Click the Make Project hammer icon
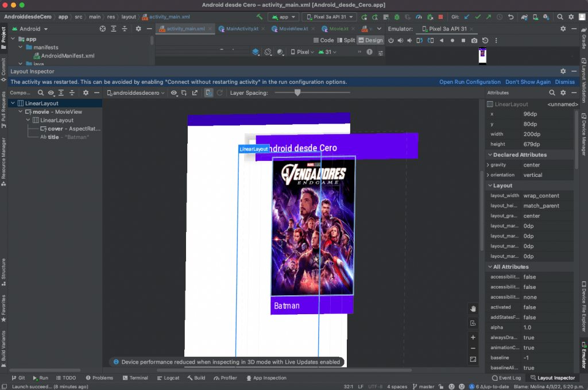The height and width of the screenshot is (390, 588). click(259, 17)
